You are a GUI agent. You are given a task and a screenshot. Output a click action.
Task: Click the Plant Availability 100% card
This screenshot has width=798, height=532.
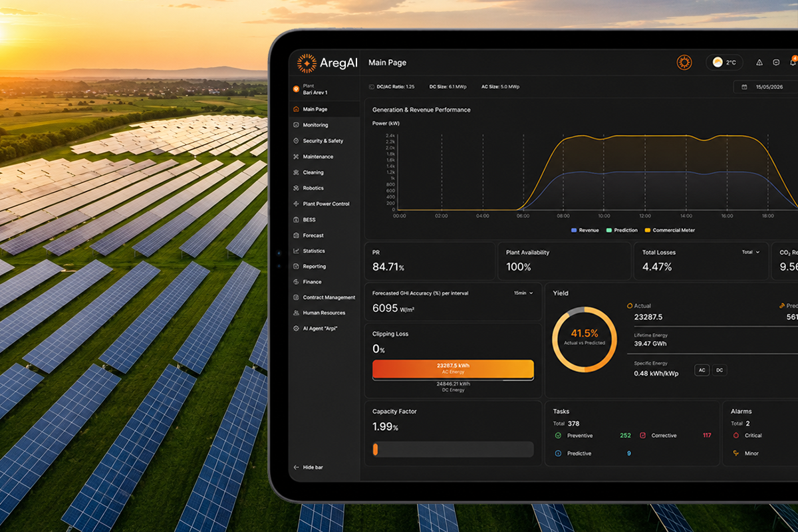coord(565,261)
